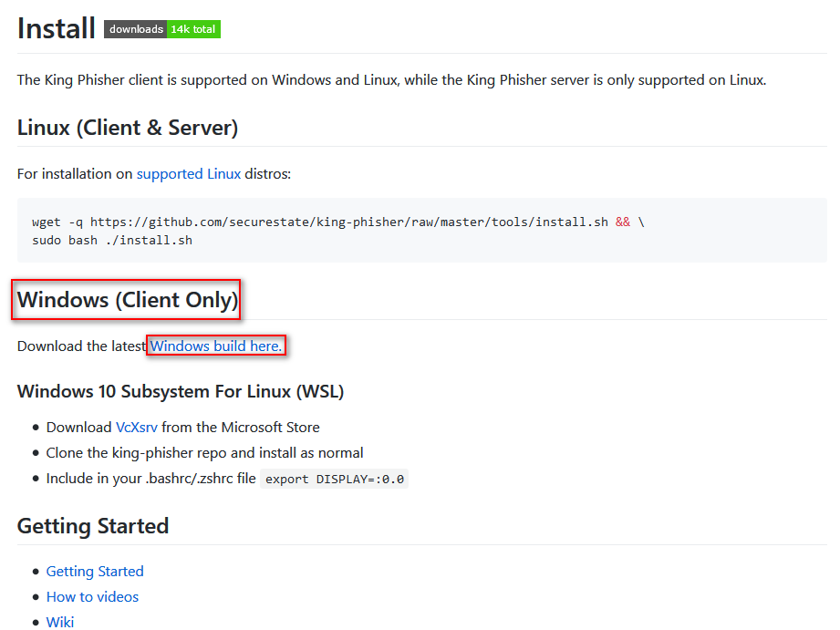Click the King Phisher client supported paragraph
Screen dimensions: 840x630
(x=391, y=80)
